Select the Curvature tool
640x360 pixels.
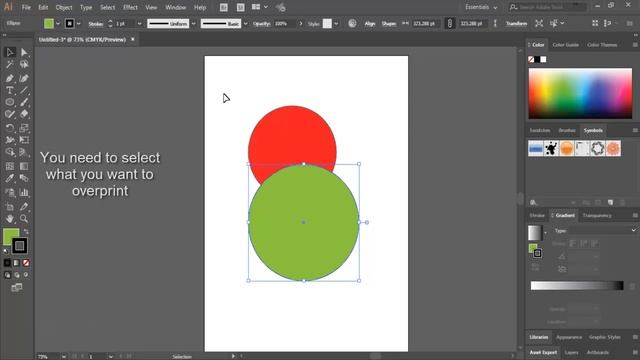24,78
